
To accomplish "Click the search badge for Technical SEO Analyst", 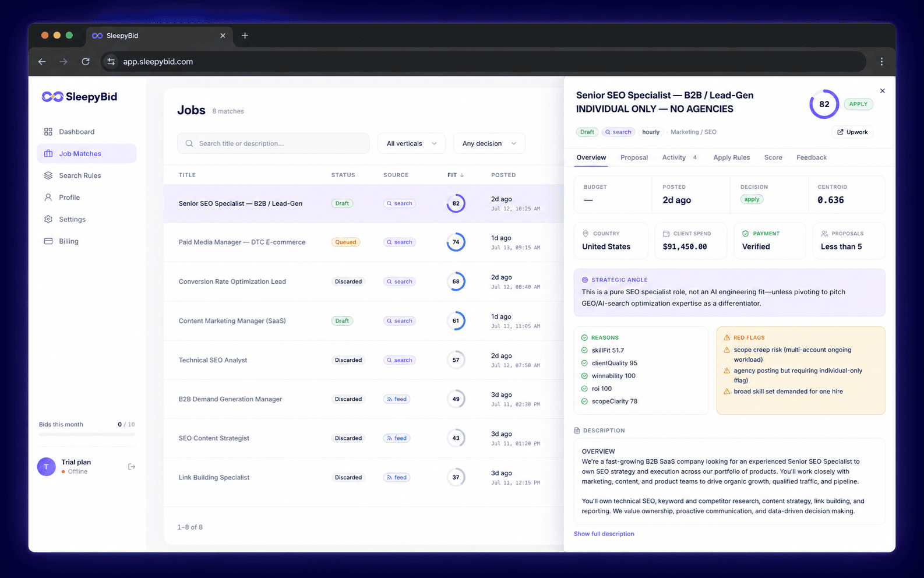I will [399, 360].
